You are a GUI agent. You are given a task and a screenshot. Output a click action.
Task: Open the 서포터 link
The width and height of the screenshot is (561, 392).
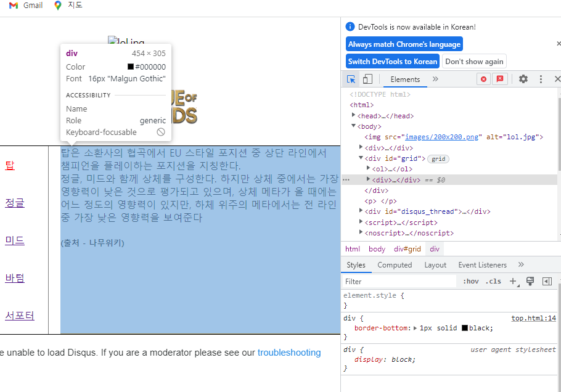click(20, 316)
